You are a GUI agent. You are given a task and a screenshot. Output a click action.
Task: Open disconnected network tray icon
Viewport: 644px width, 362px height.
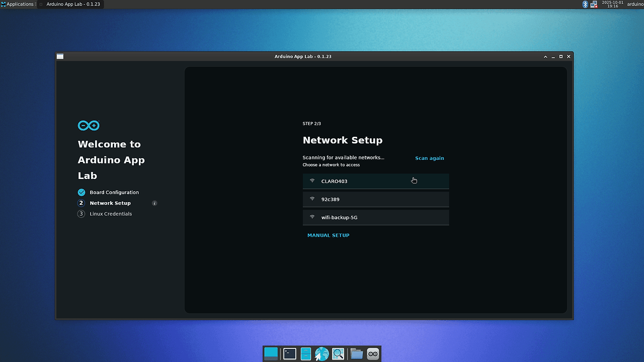point(594,4)
